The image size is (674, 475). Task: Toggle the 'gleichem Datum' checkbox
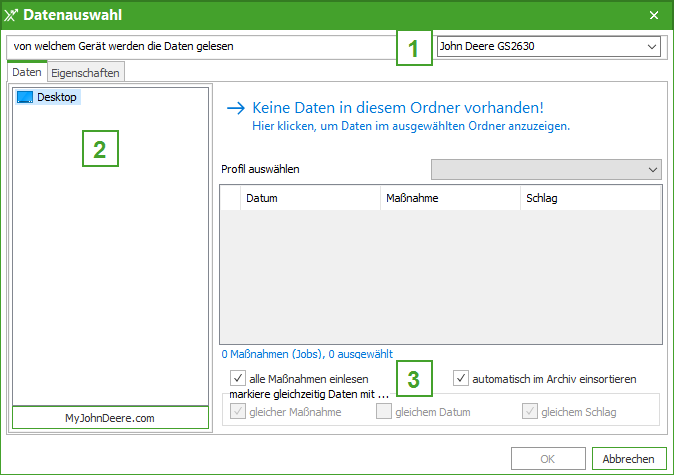tap(384, 412)
